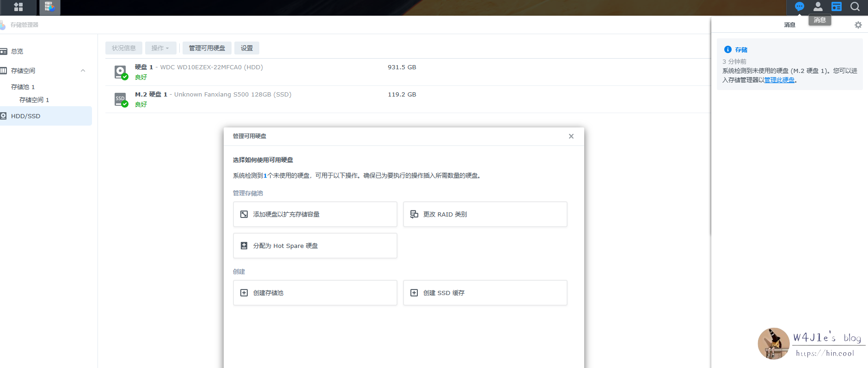Choose 创建 SSD 缓存 option
Screen dimensions: 868x368
coord(485,293)
